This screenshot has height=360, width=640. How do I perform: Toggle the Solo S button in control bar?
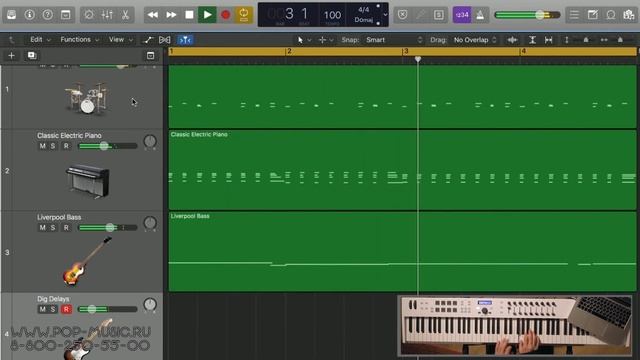pyautogui.click(x=439, y=15)
